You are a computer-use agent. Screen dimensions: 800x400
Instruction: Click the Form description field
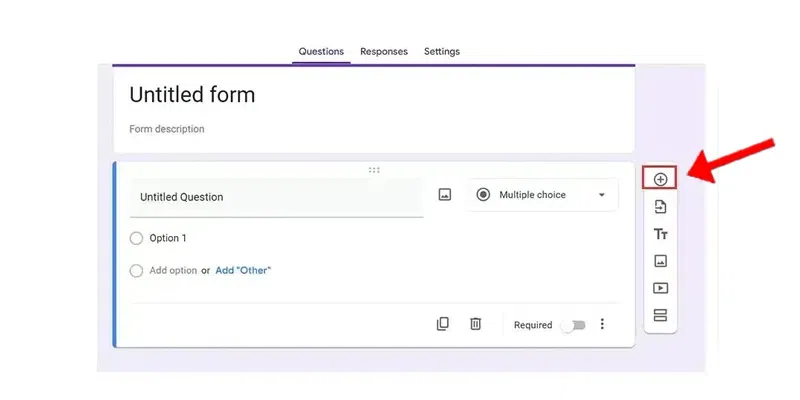pyautogui.click(x=167, y=129)
